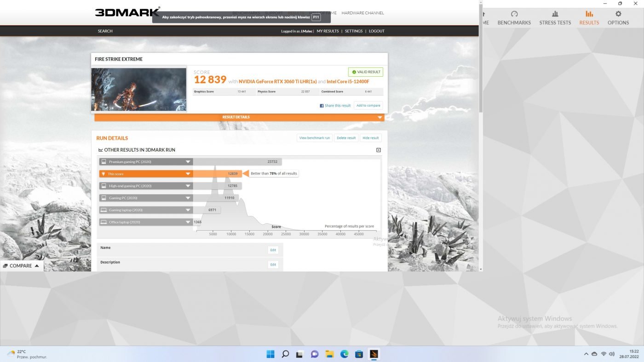Launch Microsoft Edge from taskbar
Viewport: 644px width, 362px height.
click(344, 354)
